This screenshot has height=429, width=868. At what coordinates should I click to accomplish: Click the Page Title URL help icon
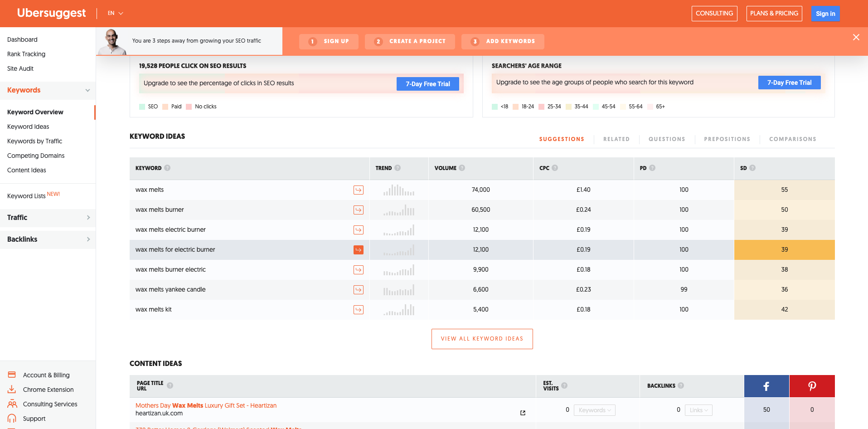coord(170,385)
